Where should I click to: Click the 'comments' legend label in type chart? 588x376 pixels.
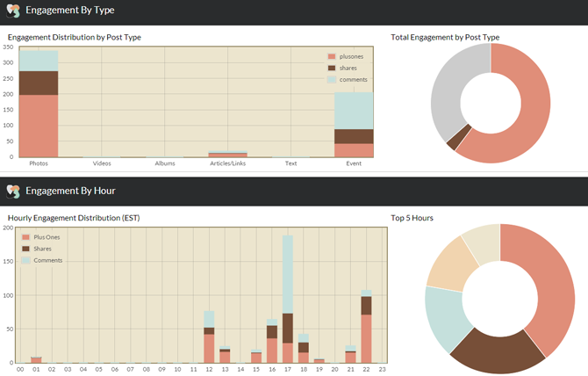(x=354, y=80)
